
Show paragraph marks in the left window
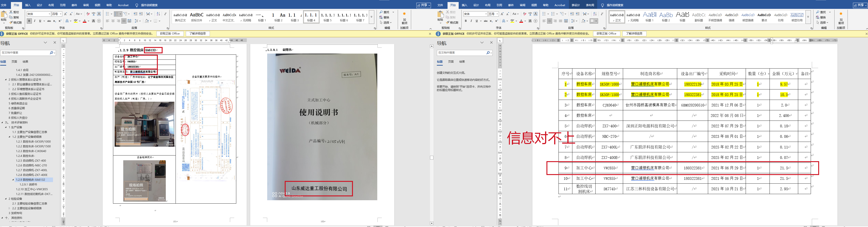(165, 14)
